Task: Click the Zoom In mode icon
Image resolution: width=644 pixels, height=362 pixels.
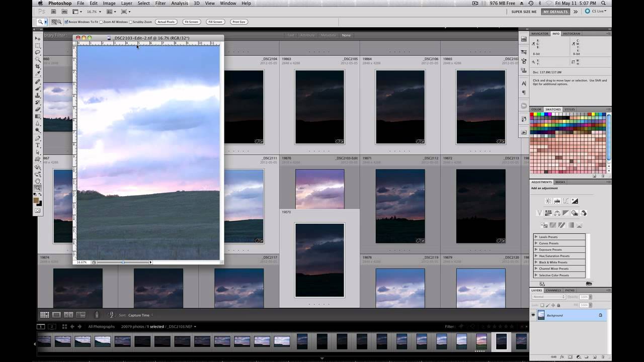Action: pos(54,22)
